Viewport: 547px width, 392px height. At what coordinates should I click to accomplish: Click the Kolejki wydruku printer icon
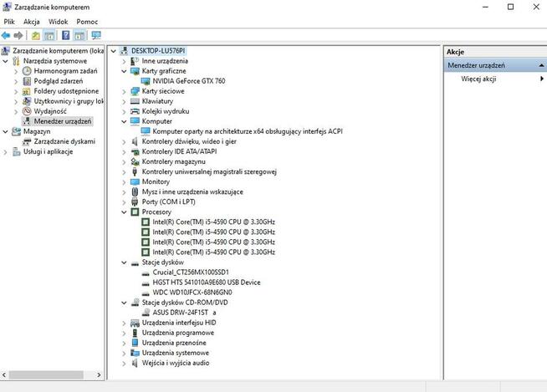click(x=135, y=112)
